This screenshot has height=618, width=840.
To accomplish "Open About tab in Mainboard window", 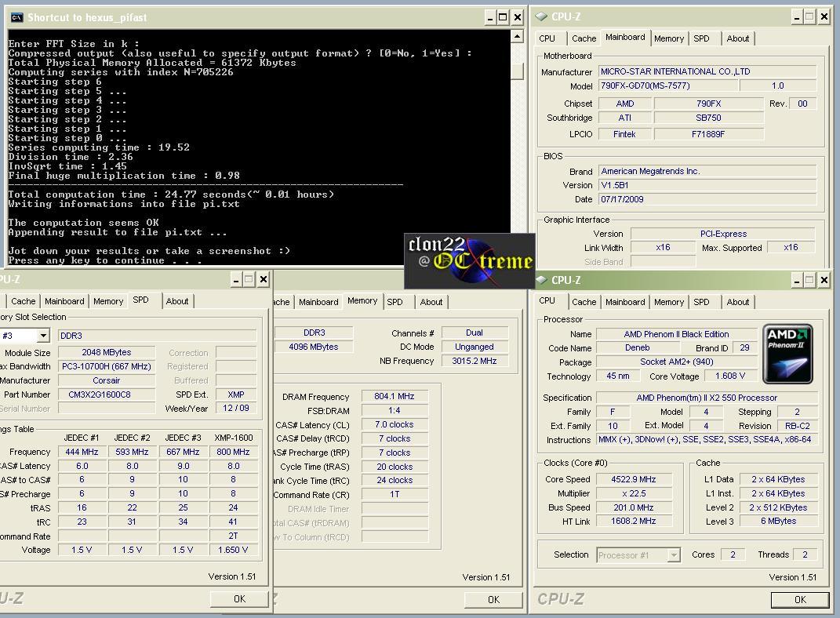I will point(738,38).
